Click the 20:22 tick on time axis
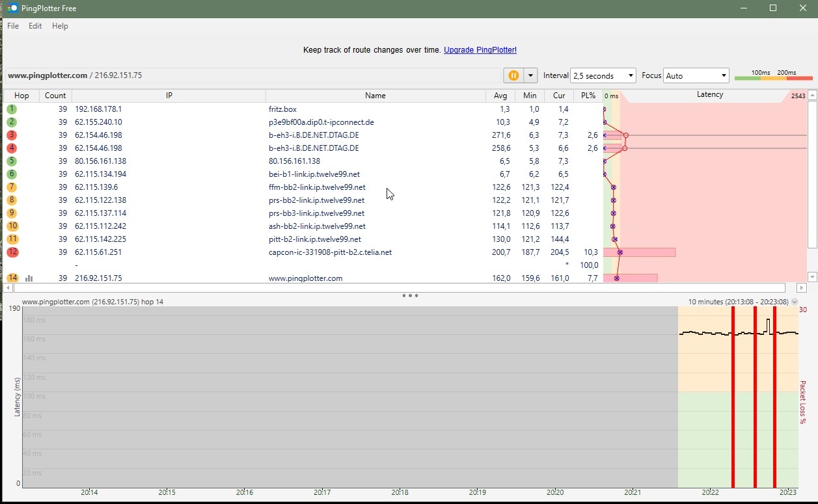This screenshot has width=818, height=504. coord(710,492)
